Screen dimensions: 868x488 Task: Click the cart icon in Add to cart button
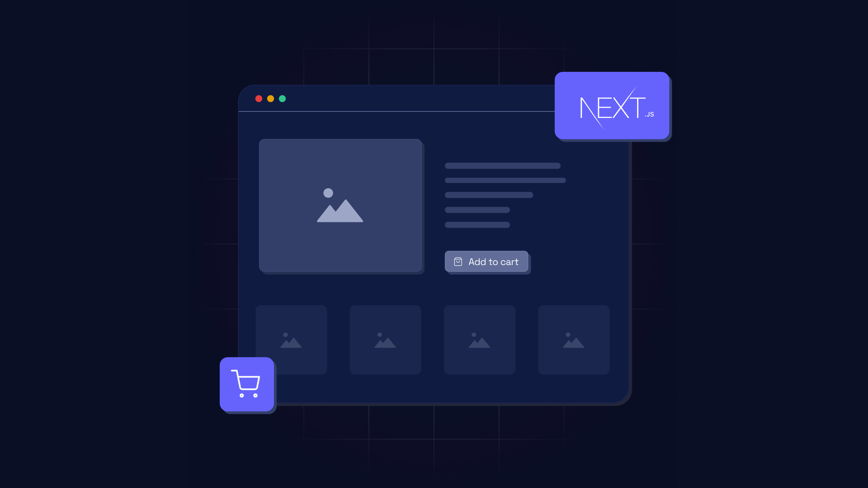(x=458, y=262)
